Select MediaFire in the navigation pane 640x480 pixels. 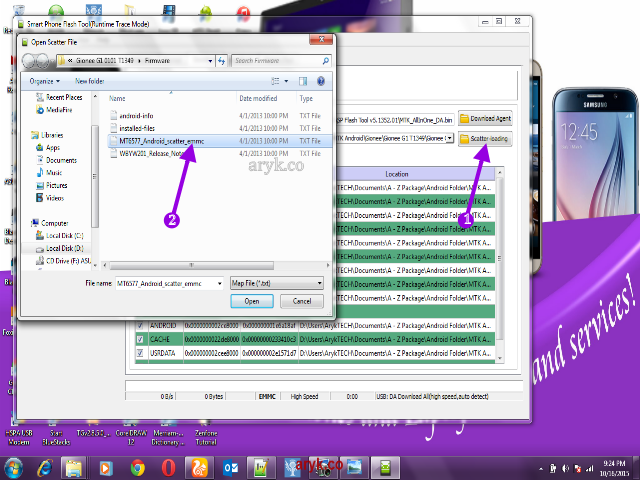tap(54, 110)
